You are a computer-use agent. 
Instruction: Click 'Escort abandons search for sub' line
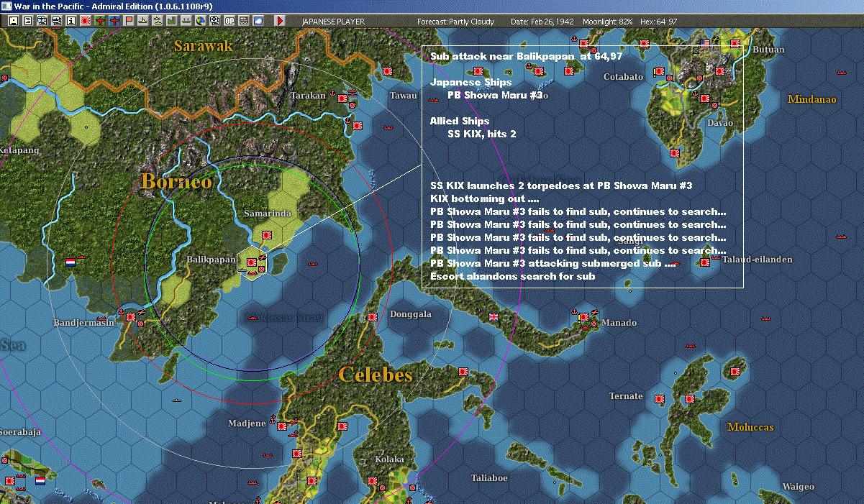coord(512,276)
